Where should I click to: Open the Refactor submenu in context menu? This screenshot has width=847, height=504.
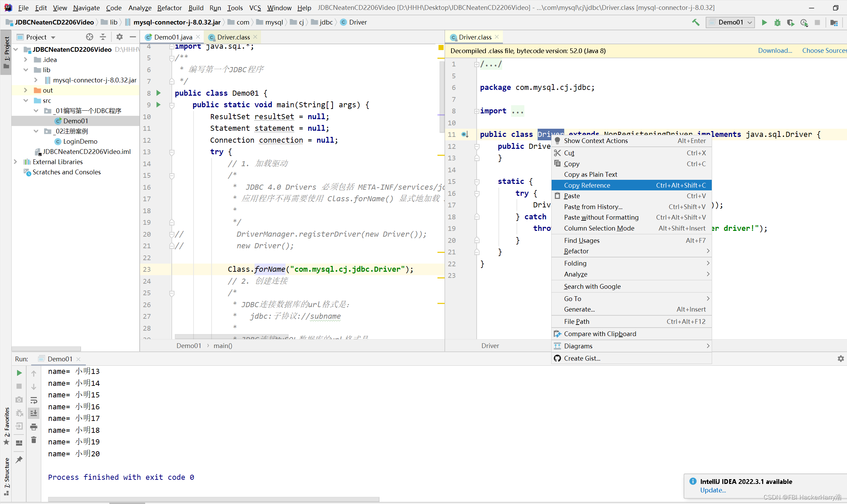(631, 251)
